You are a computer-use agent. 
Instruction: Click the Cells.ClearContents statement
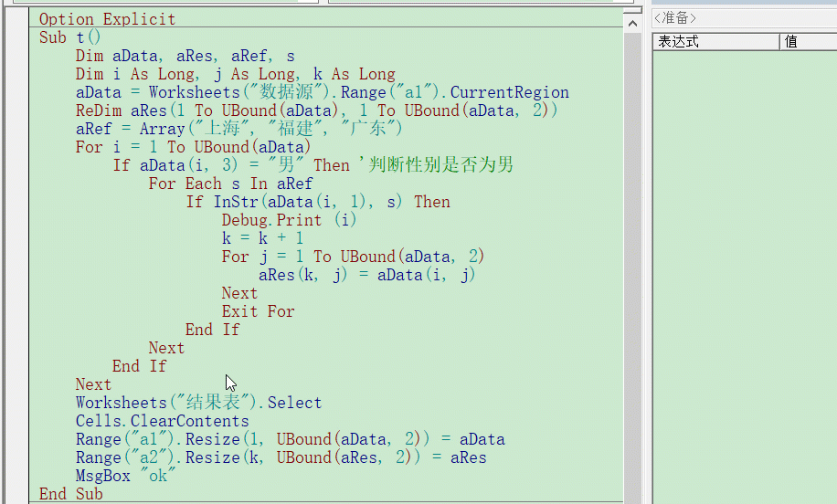tap(163, 421)
